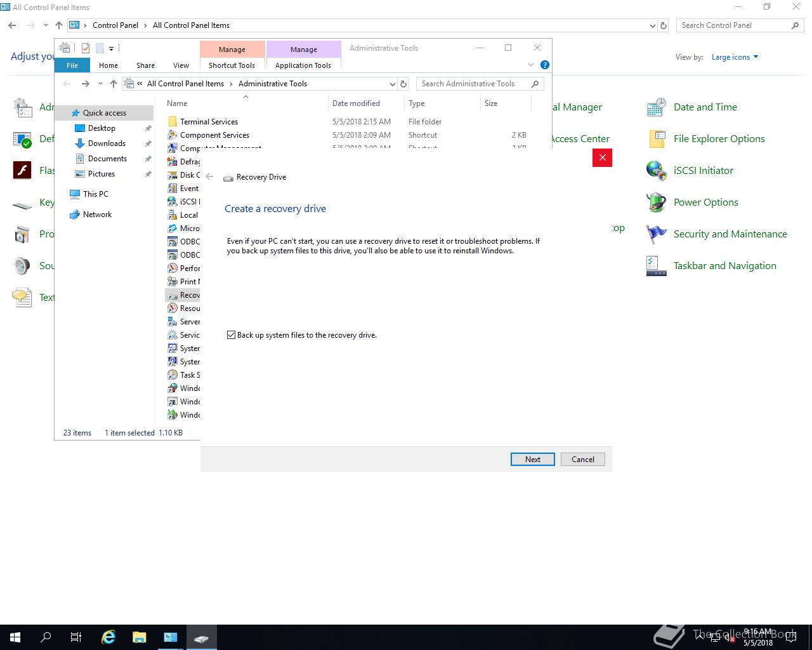The height and width of the screenshot is (650, 812).
Task: Open File Explorer Options icon
Action: (x=656, y=139)
